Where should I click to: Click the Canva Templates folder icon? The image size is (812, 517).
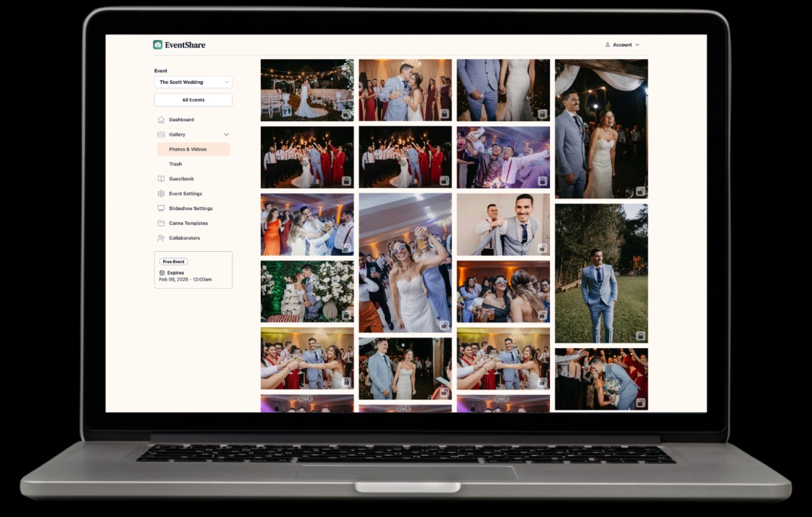click(161, 223)
